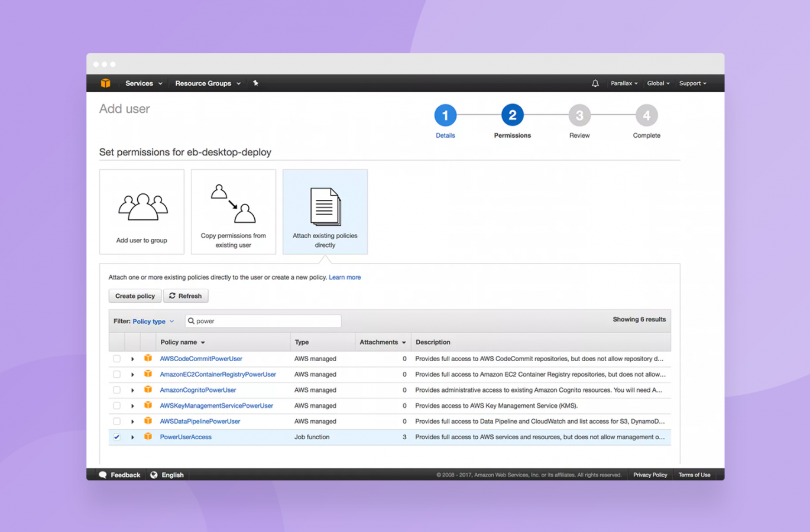
Task: Open the Privacy Policy link
Action: pyautogui.click(x=650, y=475)
